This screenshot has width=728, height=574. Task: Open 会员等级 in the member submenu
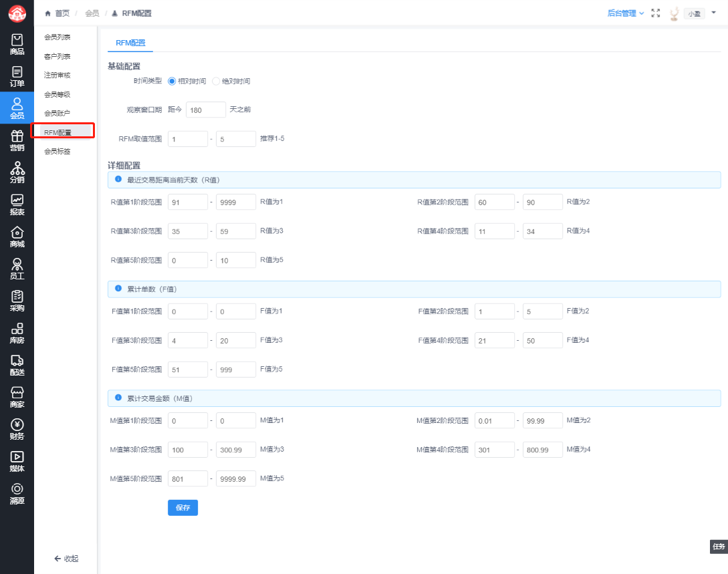tap(57, 94)
